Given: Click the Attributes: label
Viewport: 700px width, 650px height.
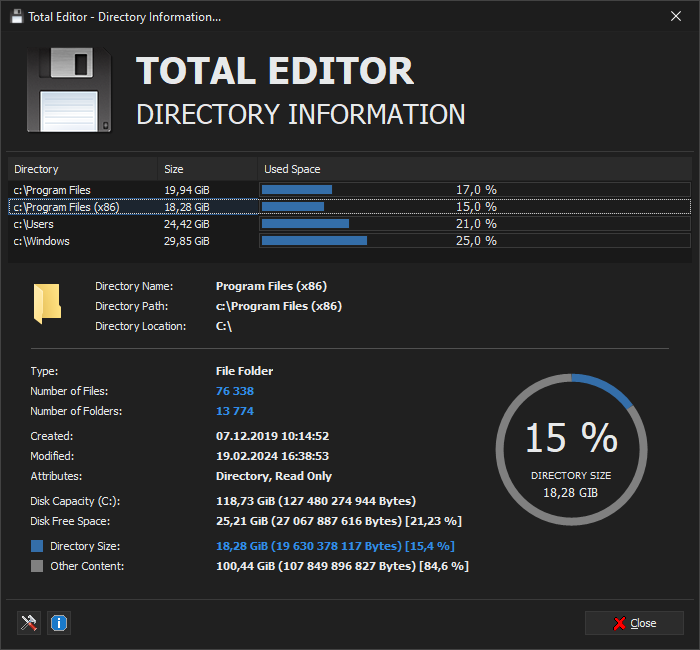Looking at the screenshot, I should [56, 476].
